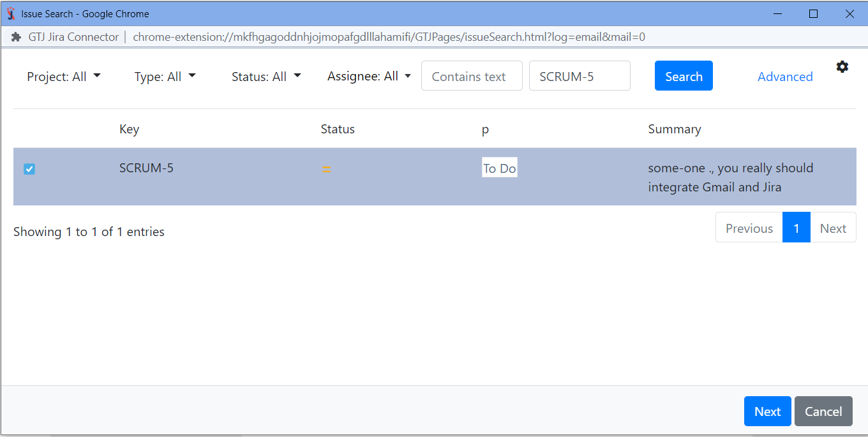Click the SCRUM-5 search input field

(x=580, y=75)
